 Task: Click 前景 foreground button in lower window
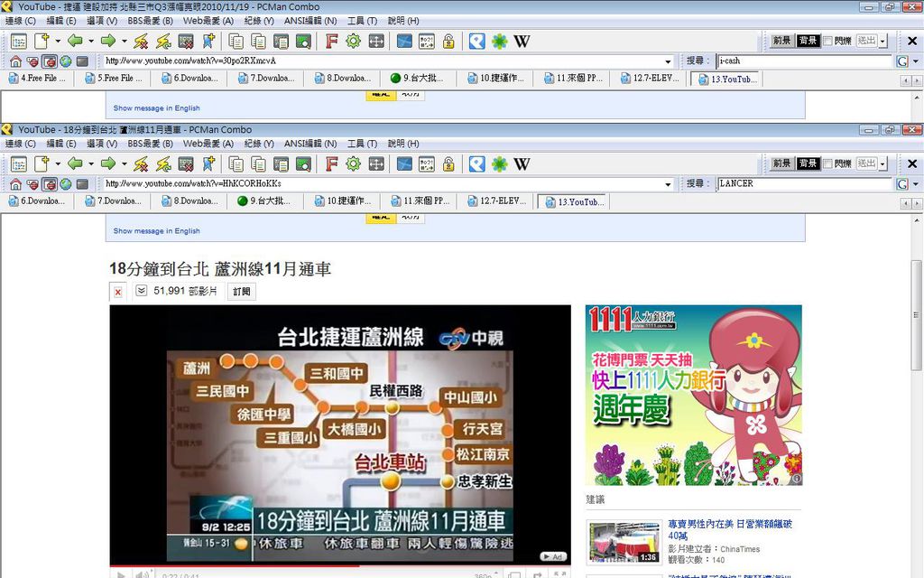781,163
